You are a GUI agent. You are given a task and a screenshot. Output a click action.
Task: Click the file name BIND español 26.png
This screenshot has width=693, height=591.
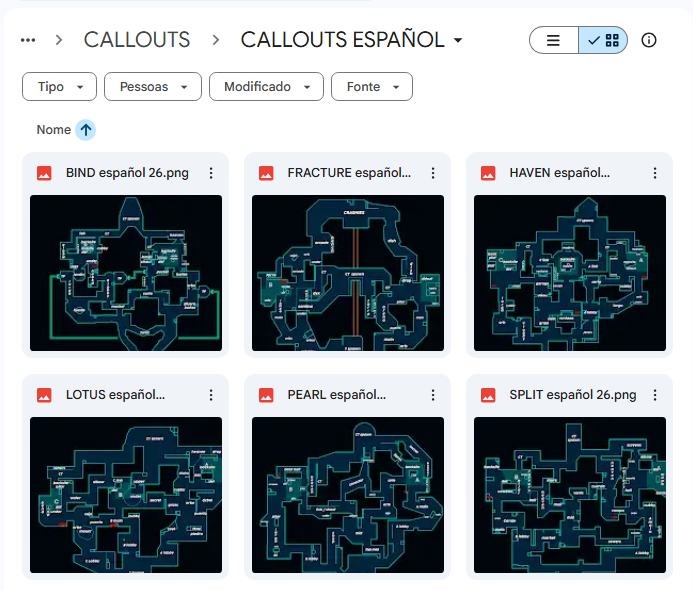tap(127, 173)
